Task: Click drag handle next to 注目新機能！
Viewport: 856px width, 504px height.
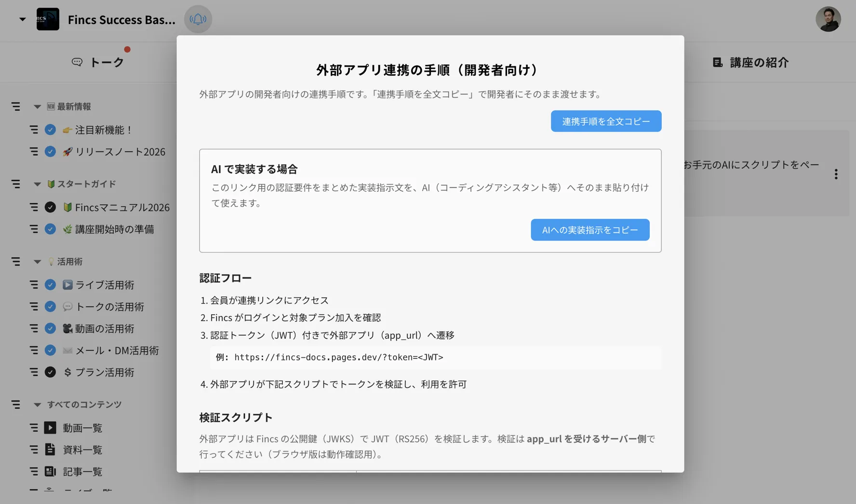Action: click(x=34, y=130)
